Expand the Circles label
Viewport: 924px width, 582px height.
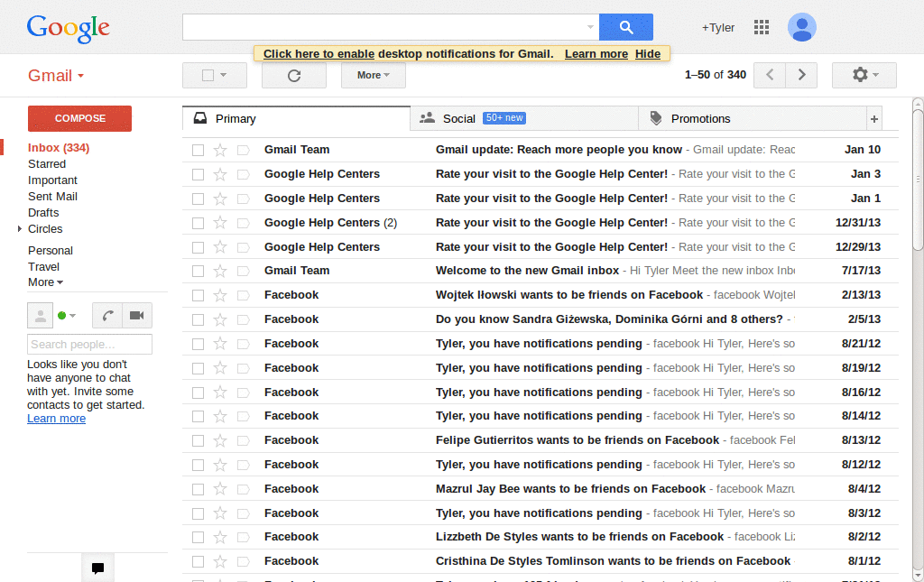coord(20,228)
